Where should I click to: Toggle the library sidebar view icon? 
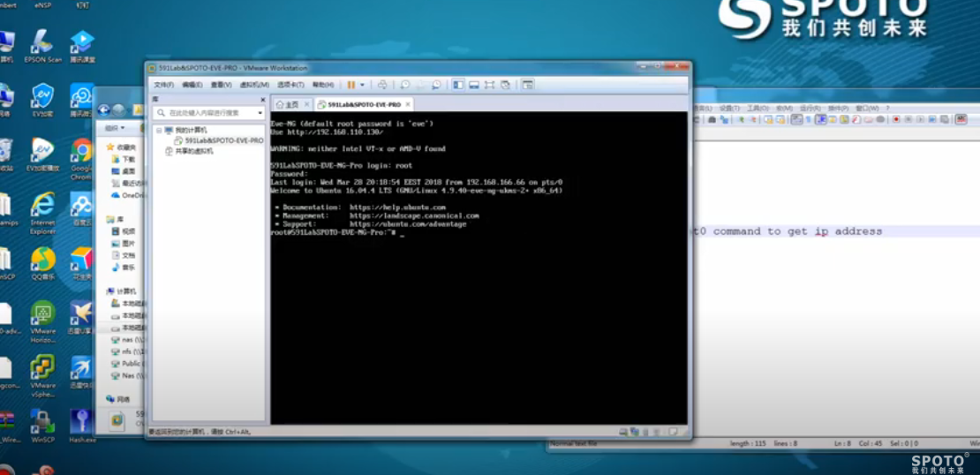click(459, 85)
